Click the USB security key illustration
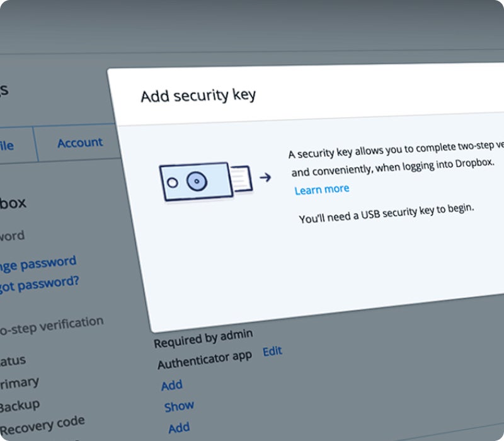 [205, 181]
